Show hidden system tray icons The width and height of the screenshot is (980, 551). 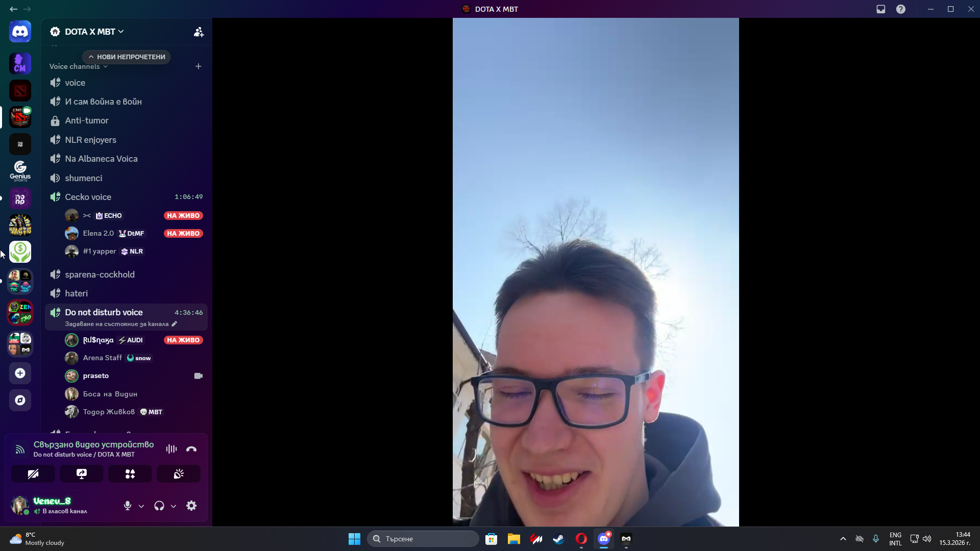click(843, 539)
